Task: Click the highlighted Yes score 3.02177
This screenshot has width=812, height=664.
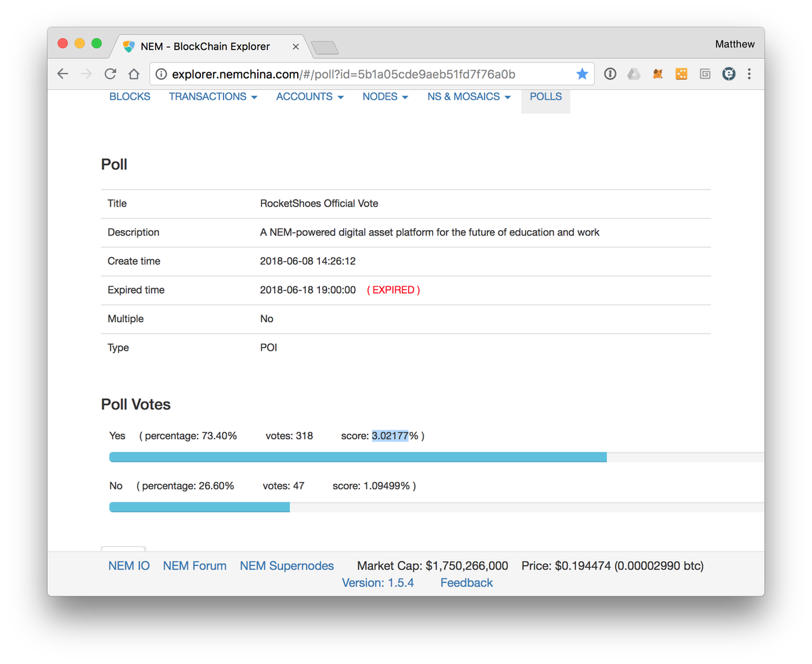Action: [x=390, y=436]
